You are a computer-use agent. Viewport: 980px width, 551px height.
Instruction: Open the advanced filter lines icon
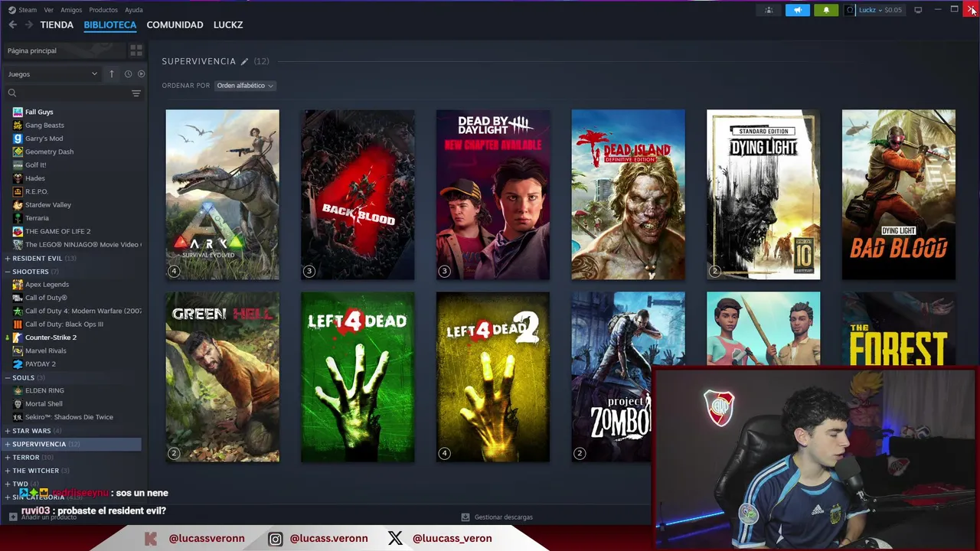tap(136, 93)
